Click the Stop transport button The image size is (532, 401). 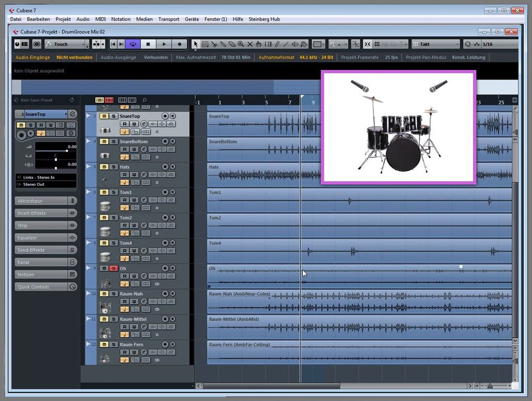tap(148, 44)
